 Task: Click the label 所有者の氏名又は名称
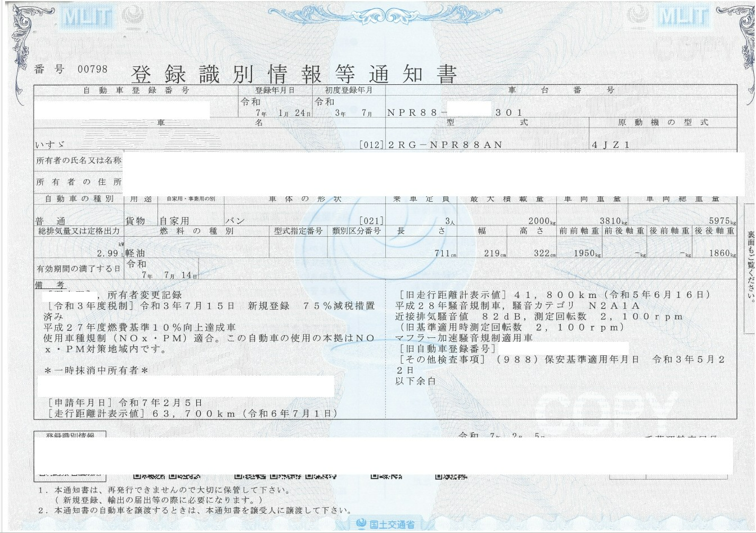pos(79,161)
